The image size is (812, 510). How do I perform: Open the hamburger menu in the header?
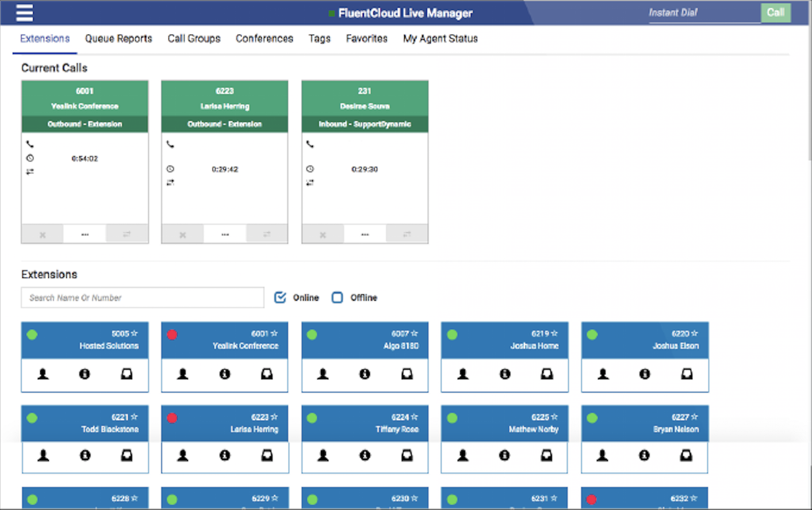[24, 12]
